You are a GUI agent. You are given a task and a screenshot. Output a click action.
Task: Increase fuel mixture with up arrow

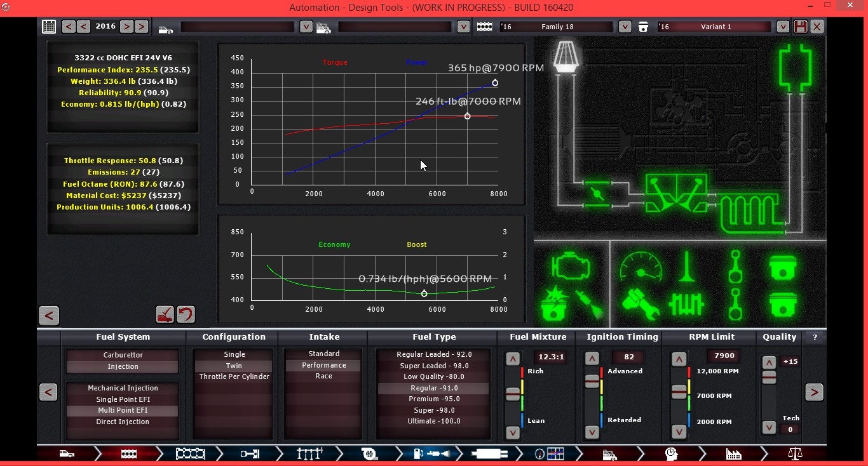513,359
